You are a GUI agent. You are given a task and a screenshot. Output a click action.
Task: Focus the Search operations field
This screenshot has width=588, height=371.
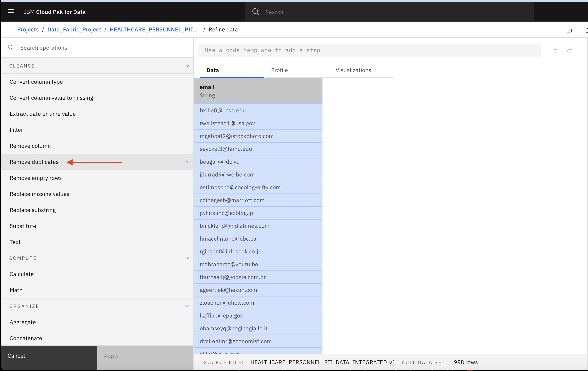tap(97, 48)
